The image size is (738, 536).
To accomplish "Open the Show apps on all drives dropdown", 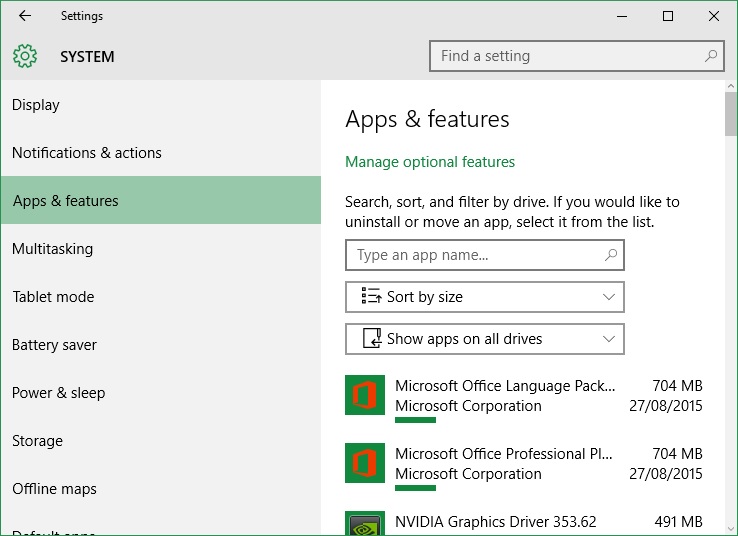I will 485,339.
